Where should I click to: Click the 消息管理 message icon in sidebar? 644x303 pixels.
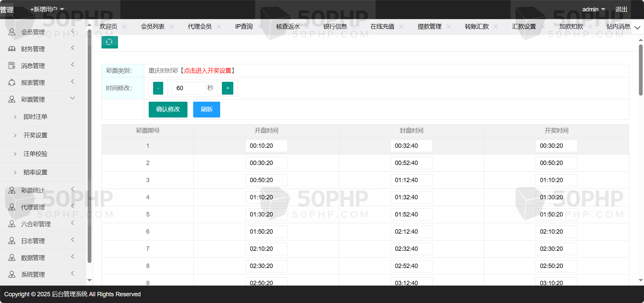(x=12, y=66)
